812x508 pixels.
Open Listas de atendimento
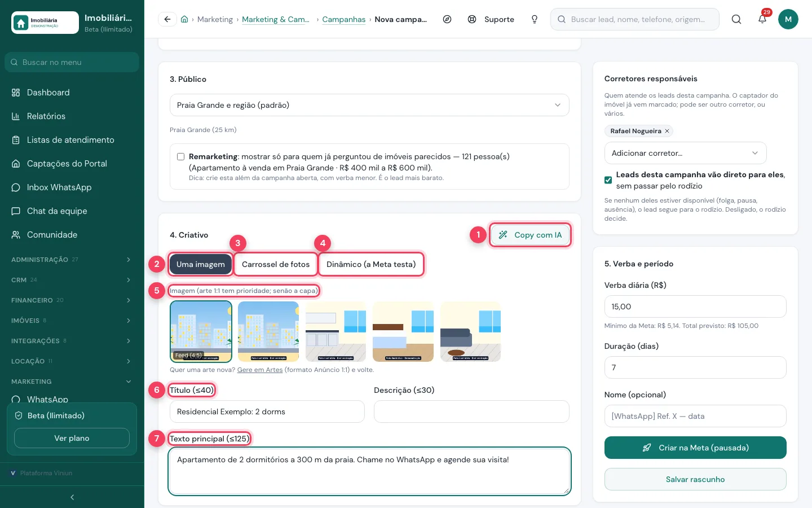point(72,140)
